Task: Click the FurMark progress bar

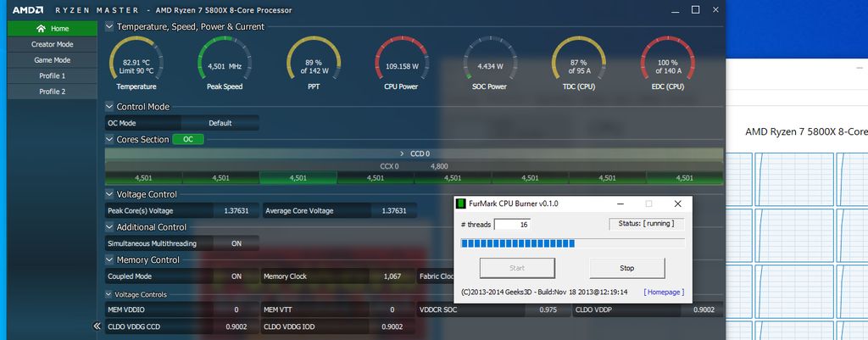Action: pyautogui.click(x=572, y=243)
